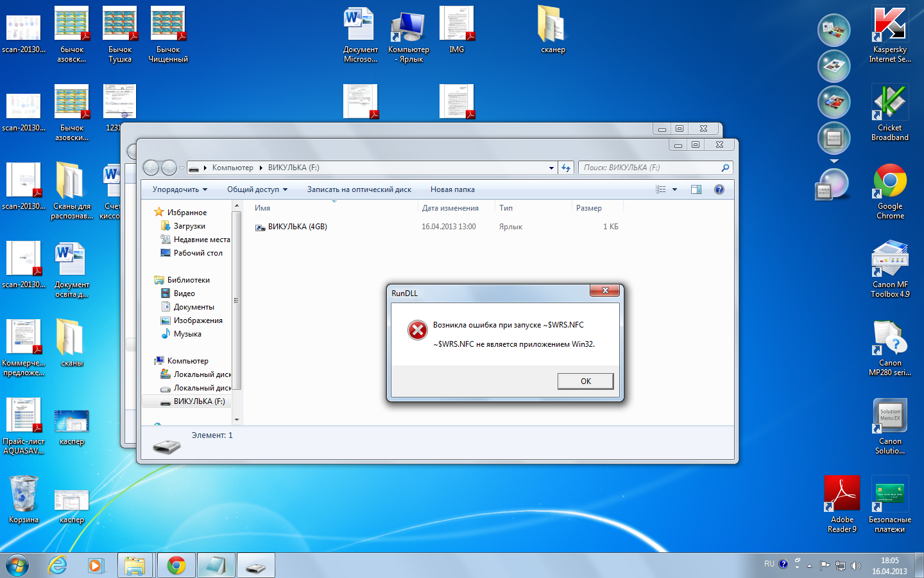Open the address bar history dropdown
This screenshot has height=578, width=924.
(551, 168)
